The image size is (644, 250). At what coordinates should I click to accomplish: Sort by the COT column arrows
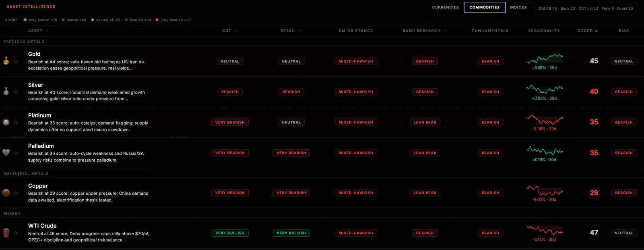point(235,31)
